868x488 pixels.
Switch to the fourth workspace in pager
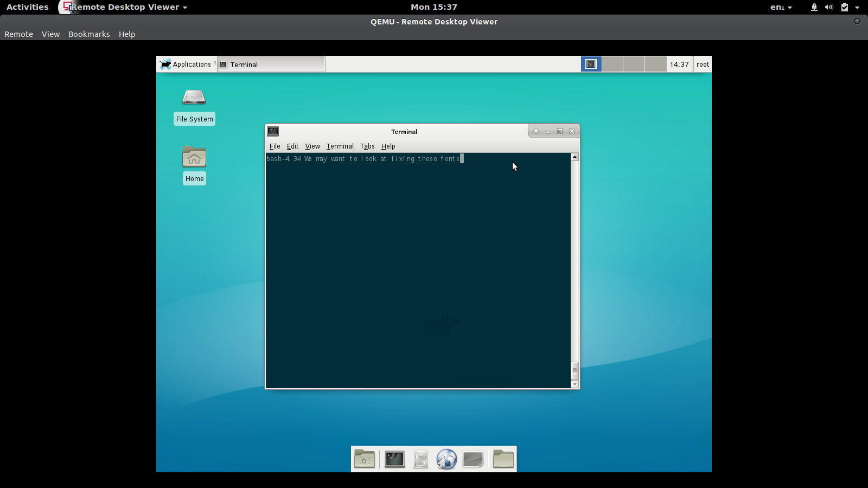[x=655, y=64]
